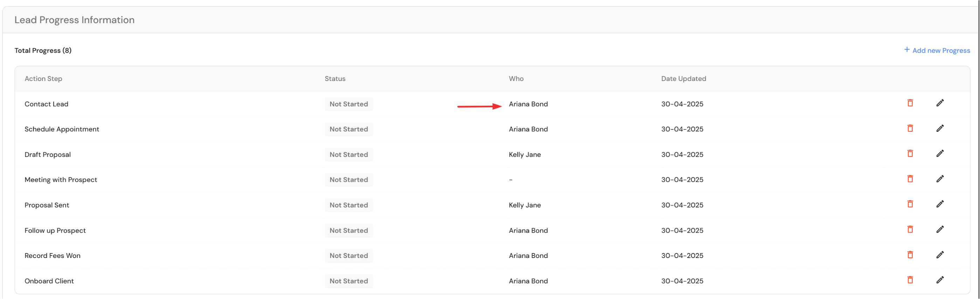Delete the Follow up Prospect row
The image size is (980, 299).
(910, 229)
